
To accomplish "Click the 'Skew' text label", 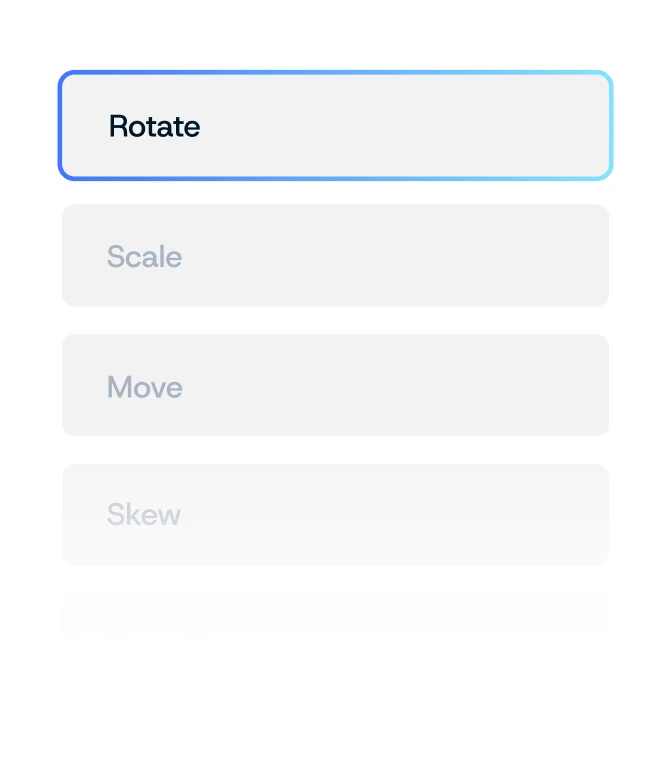I will coord(143,515).
